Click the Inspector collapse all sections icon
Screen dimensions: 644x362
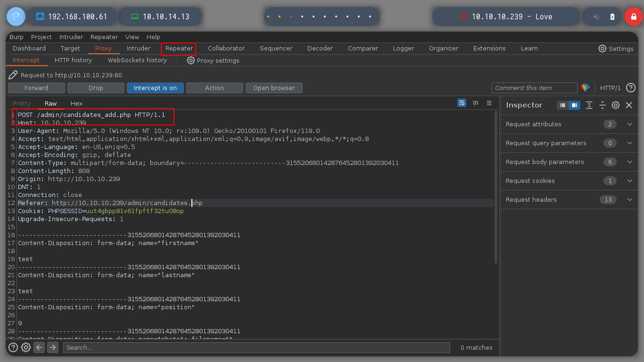[x=603, y=105]
